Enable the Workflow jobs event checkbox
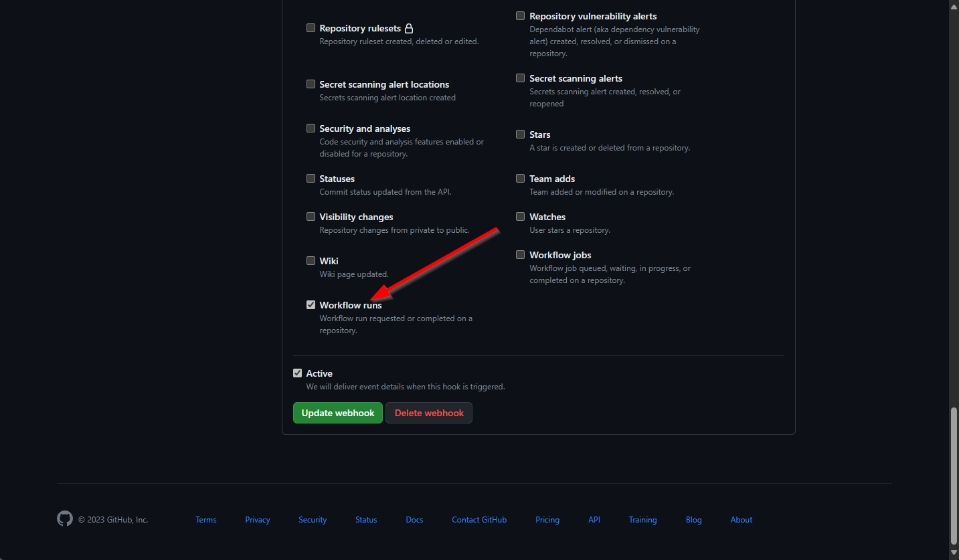 [520, 255]
